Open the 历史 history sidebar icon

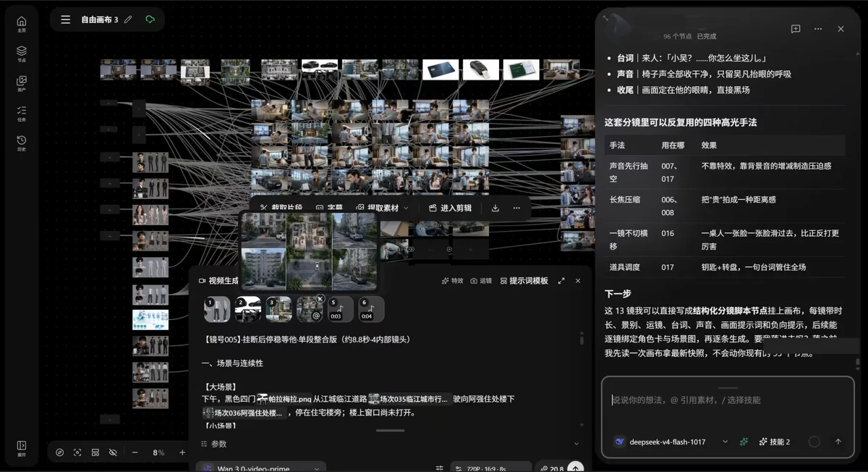click(21, 143)
